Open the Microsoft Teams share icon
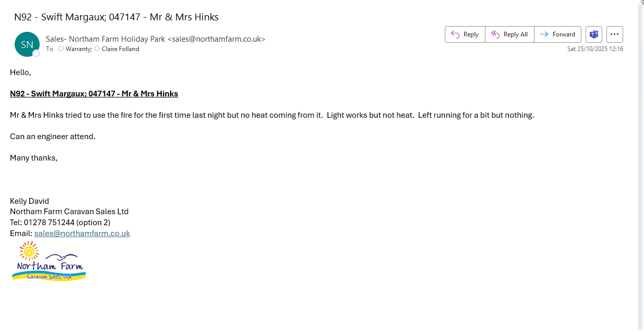Screen dimensions: 644x332 point(593,34)
